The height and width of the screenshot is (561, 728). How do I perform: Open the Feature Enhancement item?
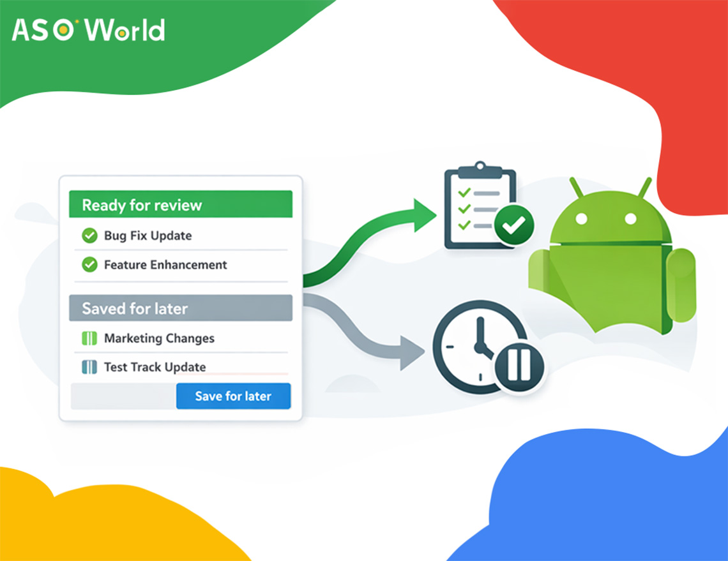click(165, 265)
